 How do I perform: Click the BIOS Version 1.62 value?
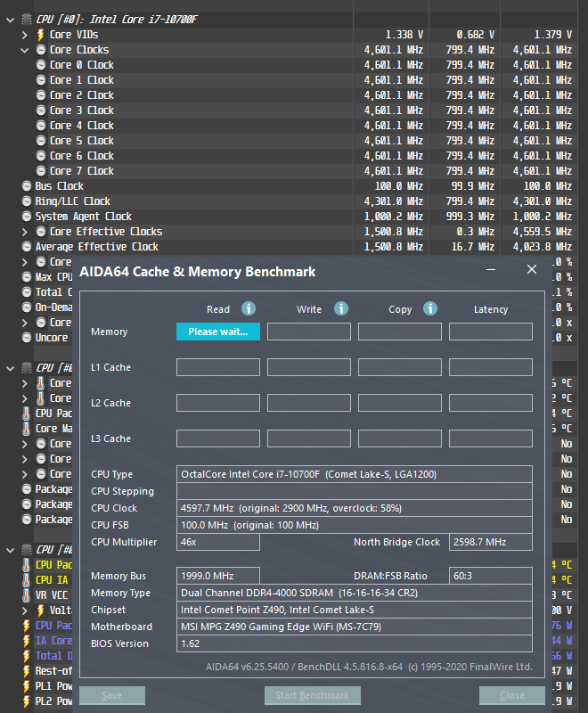click(x=190, y=643)
